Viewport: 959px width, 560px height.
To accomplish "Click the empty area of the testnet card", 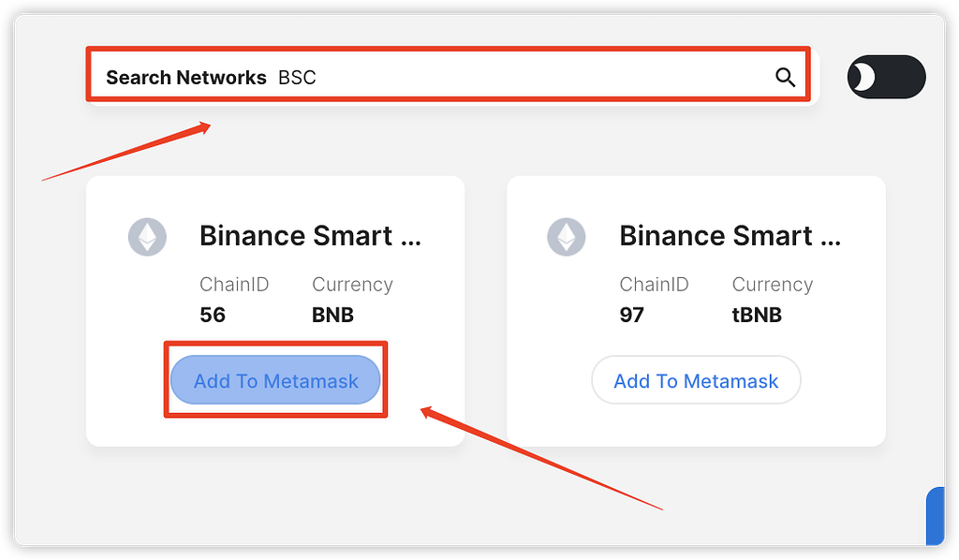I will [696, 425].
